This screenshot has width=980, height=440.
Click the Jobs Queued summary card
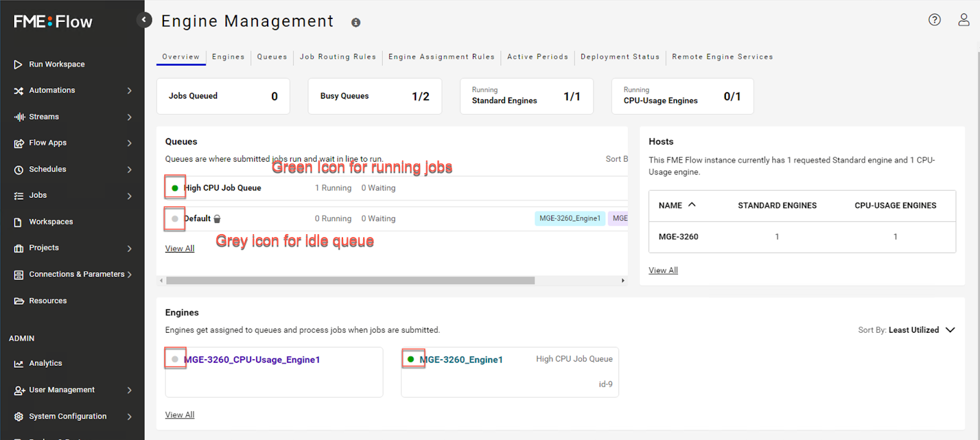point(223,96)
